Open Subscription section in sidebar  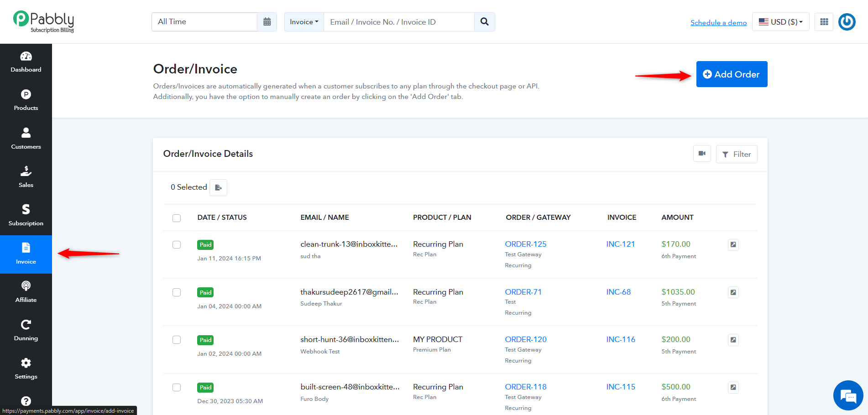click(26, 216)
